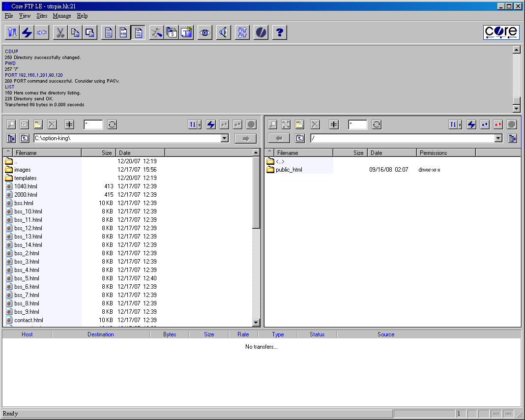This screenshot has width=525, height=420.
Task: Open the remote path dropdown arrow
Action: (x=498, y=138)
